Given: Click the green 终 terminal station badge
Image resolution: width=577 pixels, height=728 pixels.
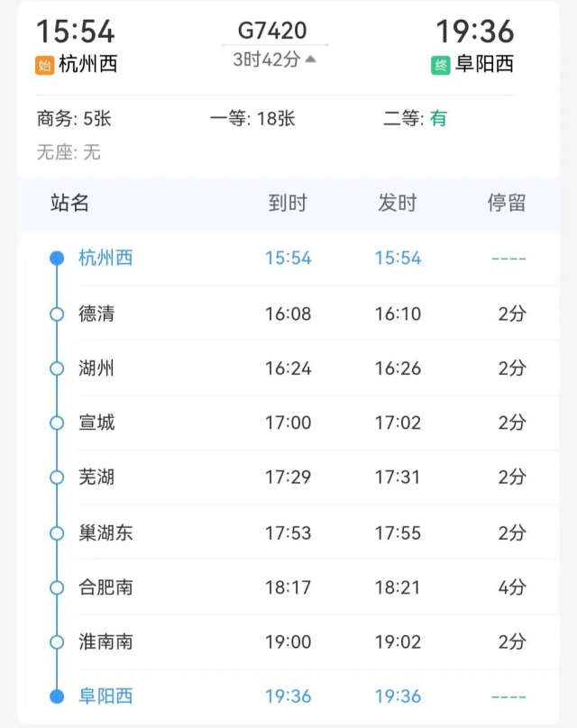Looking at the screenshot, I should pos(441,65).
